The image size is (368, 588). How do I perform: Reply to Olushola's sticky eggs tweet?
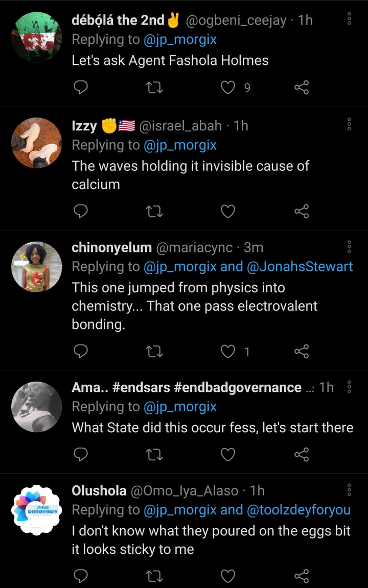point(81,576)
